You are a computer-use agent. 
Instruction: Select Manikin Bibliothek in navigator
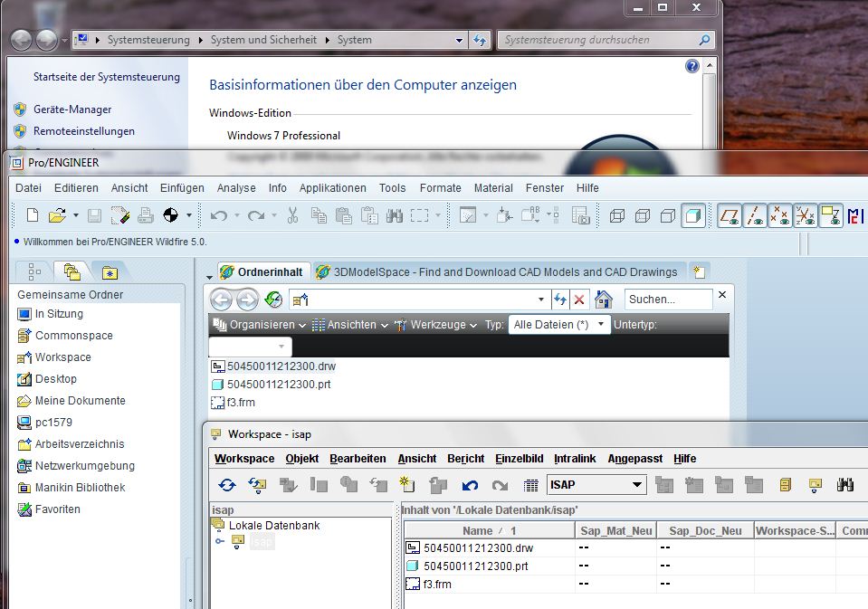80,488
